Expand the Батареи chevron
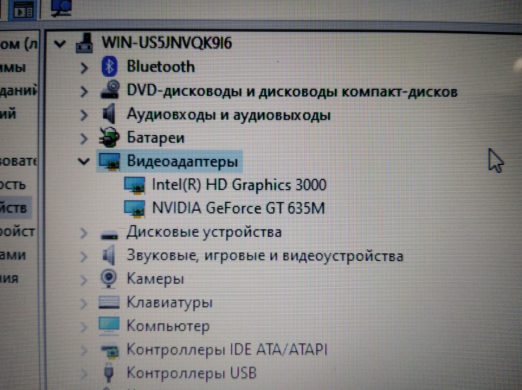The width and height of the screenshot is (522, 390). click(x=84, y=138)
